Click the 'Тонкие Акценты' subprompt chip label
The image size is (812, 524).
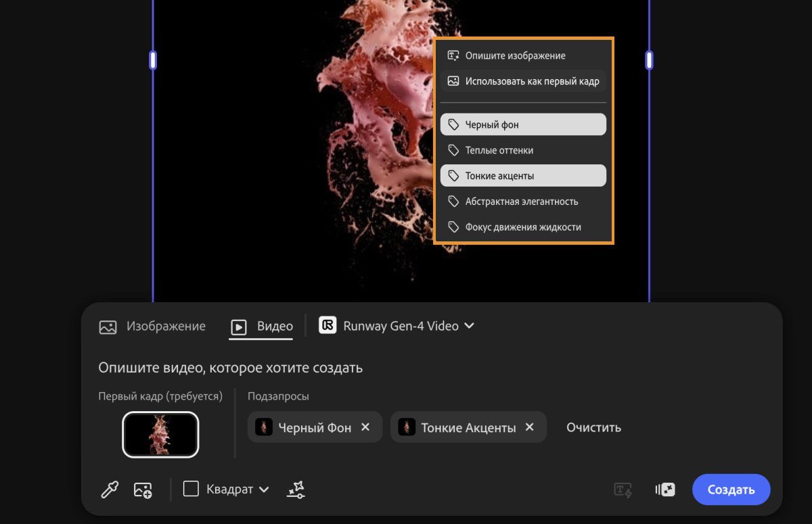click(468, 428)
